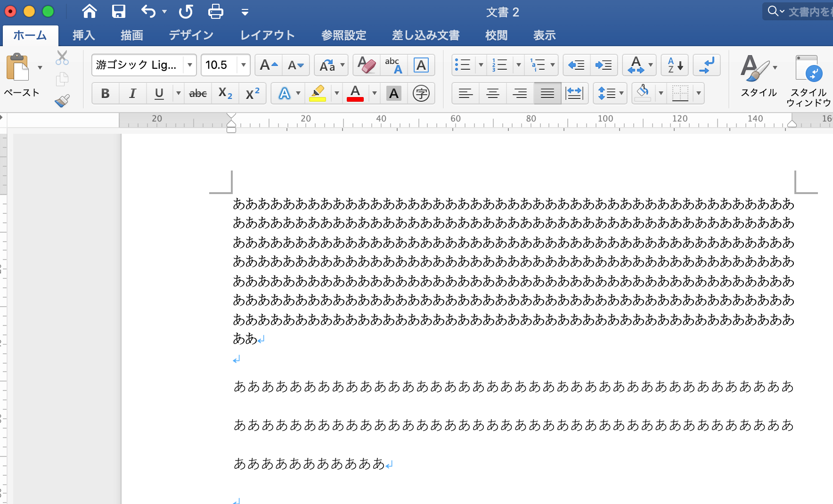The image size is (833, 504).
Task: Click the Save icon in title bar
Action: click(118, 11)
